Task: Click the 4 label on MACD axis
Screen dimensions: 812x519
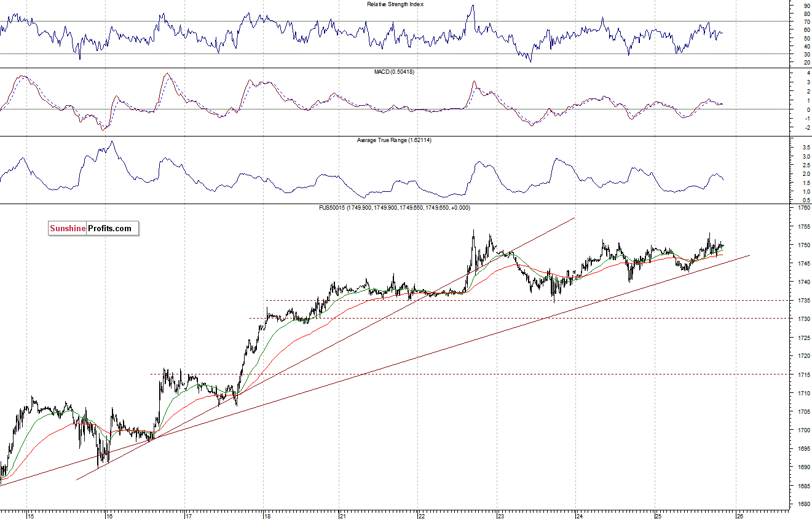Action: coord(808,73)
